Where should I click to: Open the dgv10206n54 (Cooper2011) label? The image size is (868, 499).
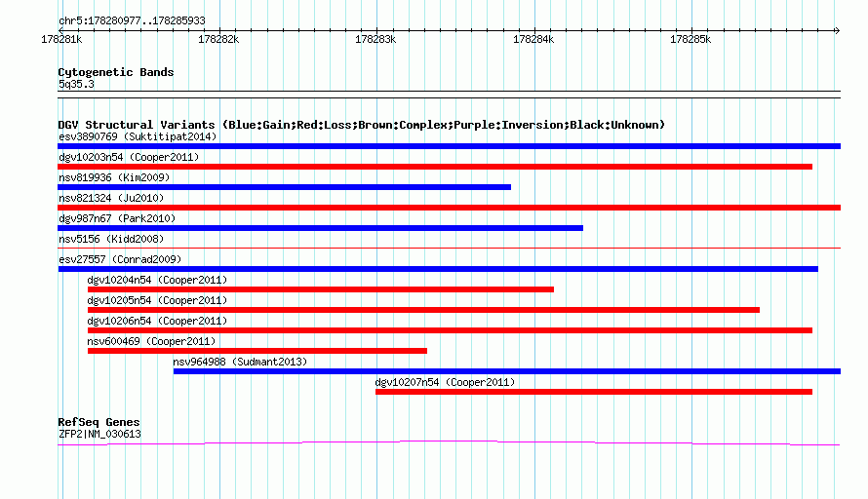coord(157,321)
